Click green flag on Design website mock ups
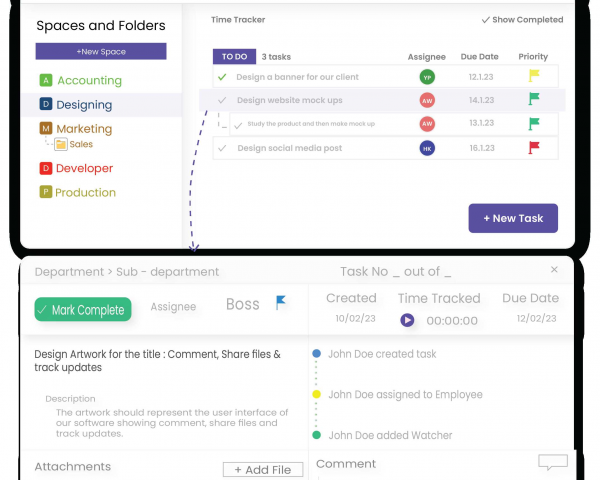Viewport: 600px width, 480px height. click(x=533, y=100)
